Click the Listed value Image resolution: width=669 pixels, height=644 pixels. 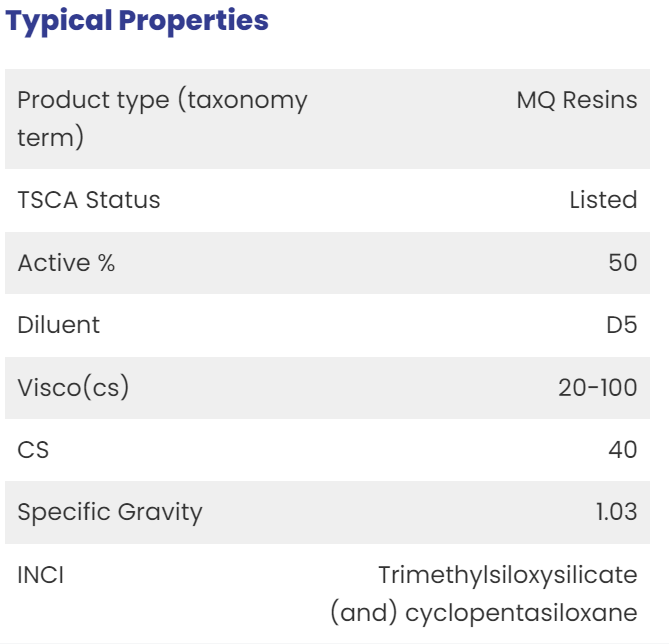[x=603, y=200]
